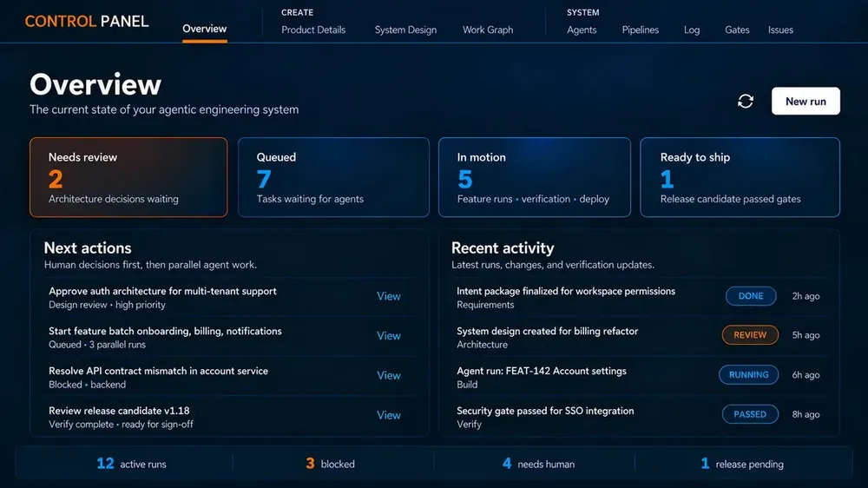The width and height of the screenshot is (868, 488).
Task: View the auth architecture approval action
Action: pos(389,296)
